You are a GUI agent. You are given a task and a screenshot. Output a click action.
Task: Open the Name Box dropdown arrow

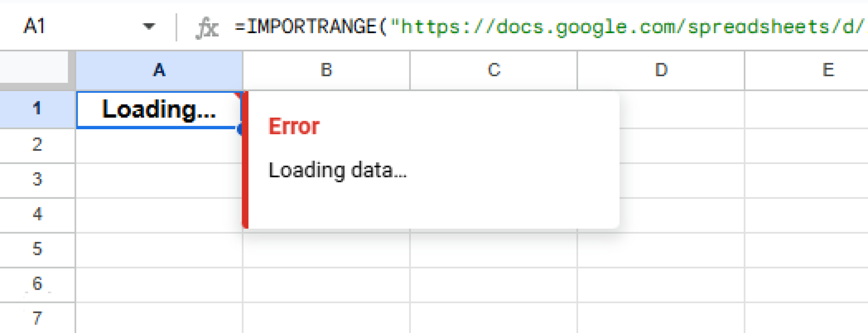pyautogui.click(x=149, y=26)
